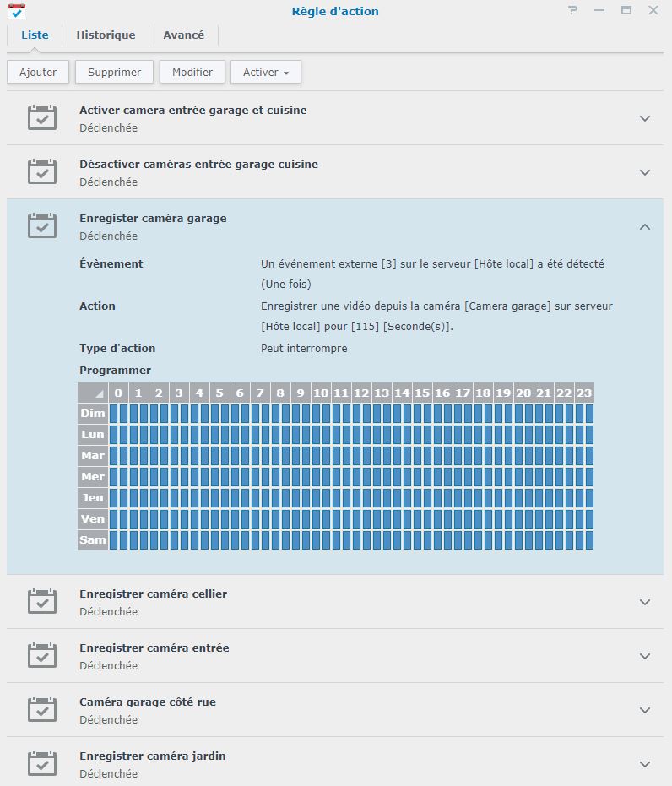The width and height of the screenshot is (672, 786).
Task: Switch to the Historique tab
Action: [x=106, y=35]
